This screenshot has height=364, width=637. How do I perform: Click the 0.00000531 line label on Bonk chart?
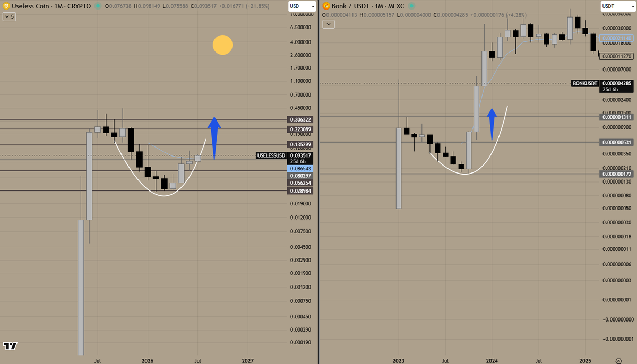tap(617, 142)
